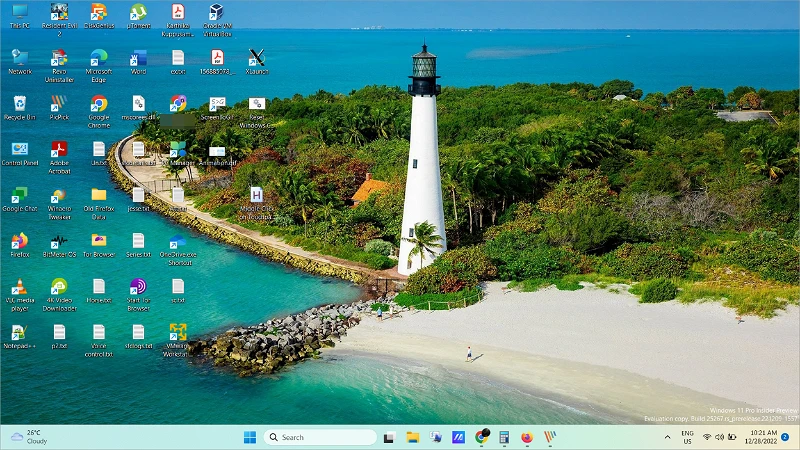This screenshot has height=450, width=800.
Task: Select the Voice control.txt file
Action: coord(99,341)
